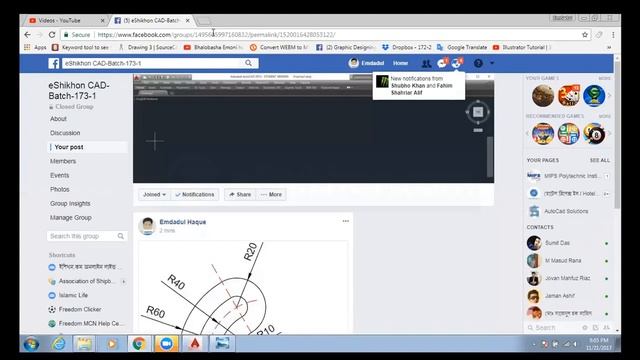Open the Events section
640x360 pixels.
coord(60,175)
